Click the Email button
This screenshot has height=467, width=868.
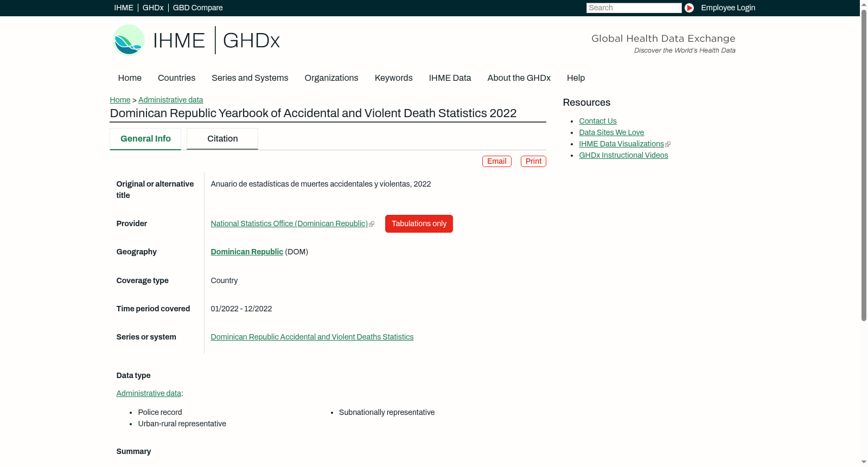[x=496, y=161]
